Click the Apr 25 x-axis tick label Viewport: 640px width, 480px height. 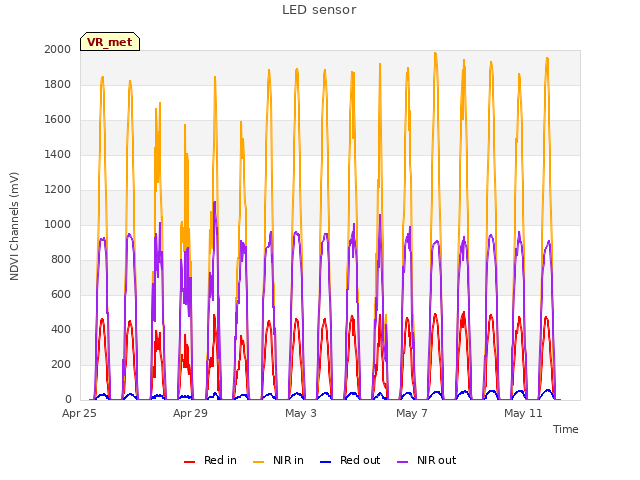click(79, 413)
